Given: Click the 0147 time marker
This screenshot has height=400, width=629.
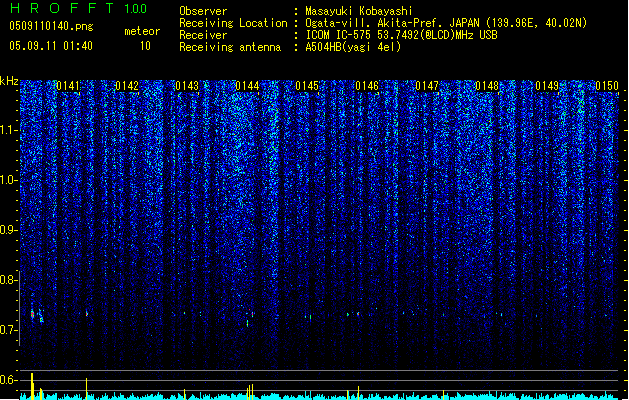Looking at the screenshot, I should pos(427,86).
